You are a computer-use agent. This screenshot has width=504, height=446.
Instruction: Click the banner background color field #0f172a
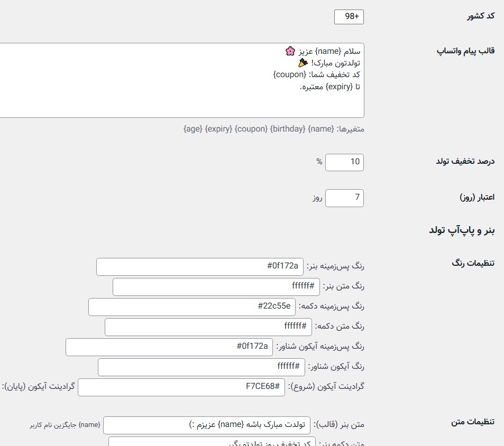point(200,267)
